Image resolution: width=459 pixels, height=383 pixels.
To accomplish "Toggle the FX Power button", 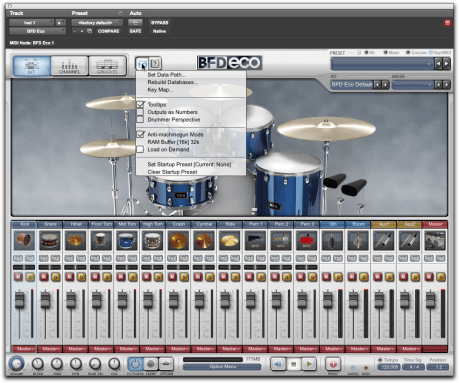I will click(x=135, y=364).
